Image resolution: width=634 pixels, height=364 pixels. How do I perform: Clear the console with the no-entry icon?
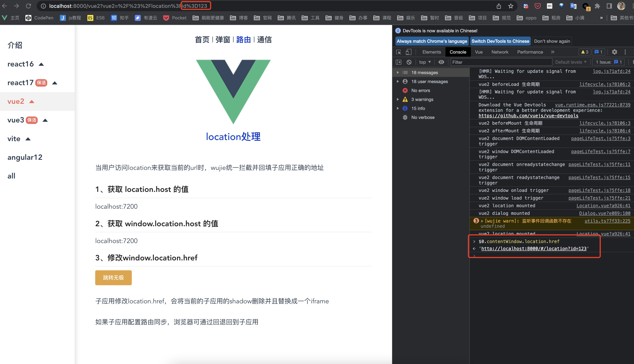409,62
